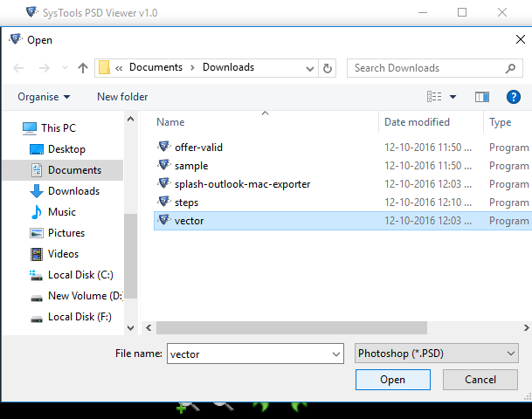The width and height of the screenshot is (532, 419).
Task: Open the Photoshop (*.PSD) file type dropdown
Action: pos(436,354)
